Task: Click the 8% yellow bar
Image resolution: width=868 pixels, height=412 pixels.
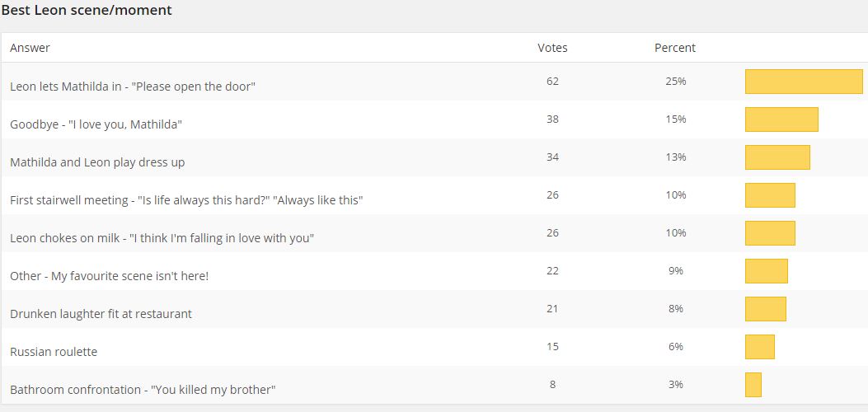Action: click(x=766, y=309)
